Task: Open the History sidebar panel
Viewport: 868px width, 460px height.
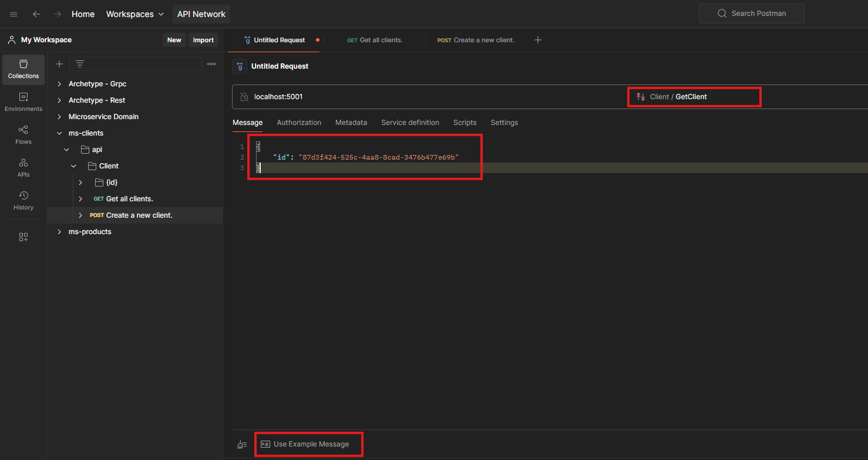Action: [x=23, y=201]
